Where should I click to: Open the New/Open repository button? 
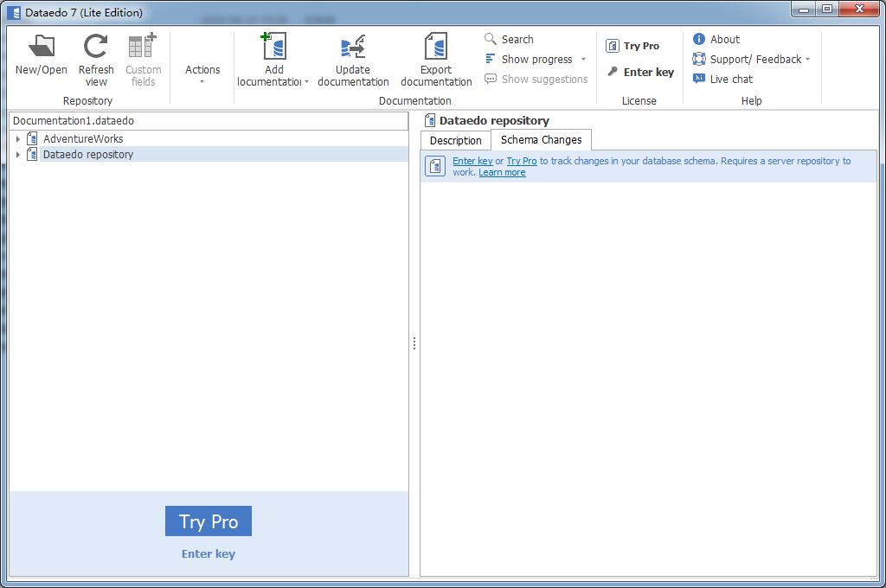pos(41,54)
